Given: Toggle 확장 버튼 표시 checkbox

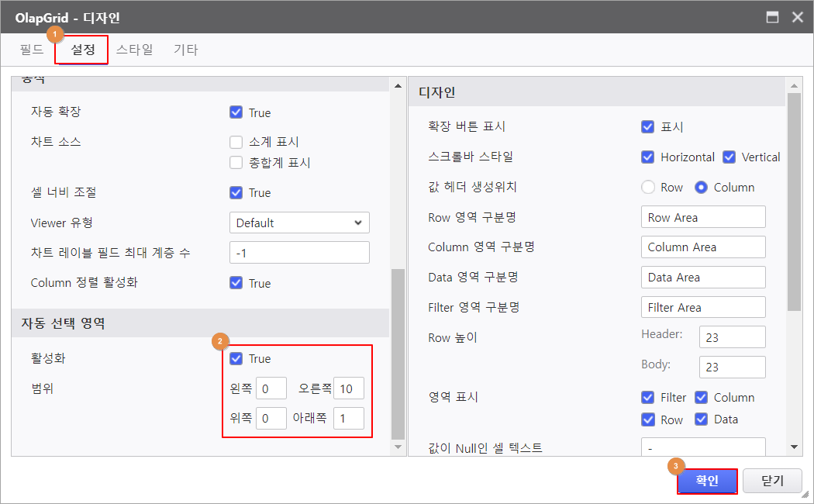Looking at the screenshot, I should tap(648, 126).
